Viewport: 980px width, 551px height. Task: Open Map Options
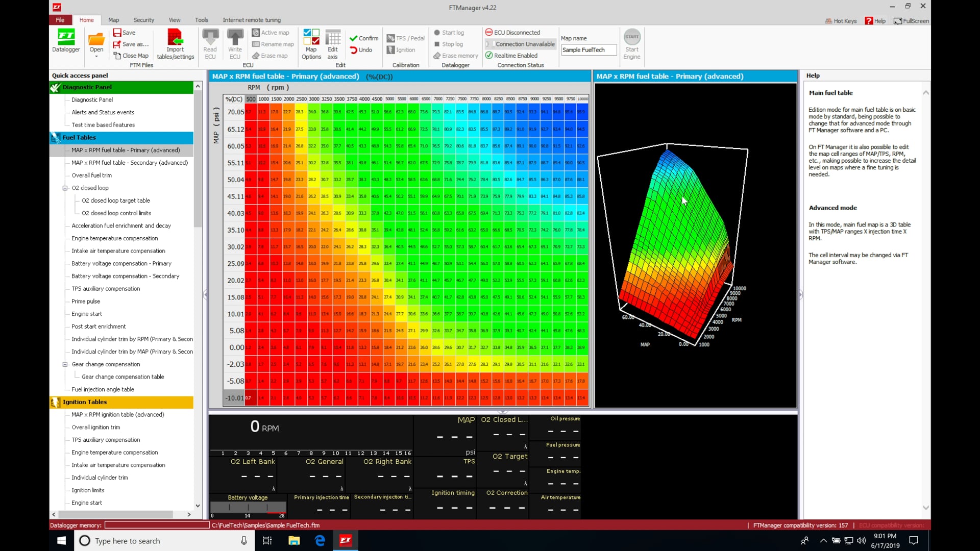coord(310,43)
